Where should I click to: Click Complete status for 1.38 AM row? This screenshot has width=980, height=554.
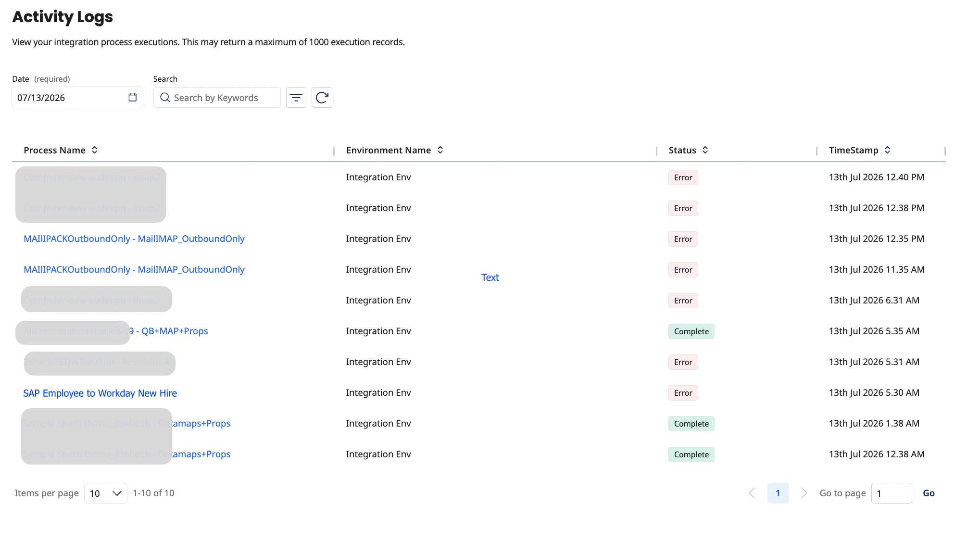pos(691,424)
